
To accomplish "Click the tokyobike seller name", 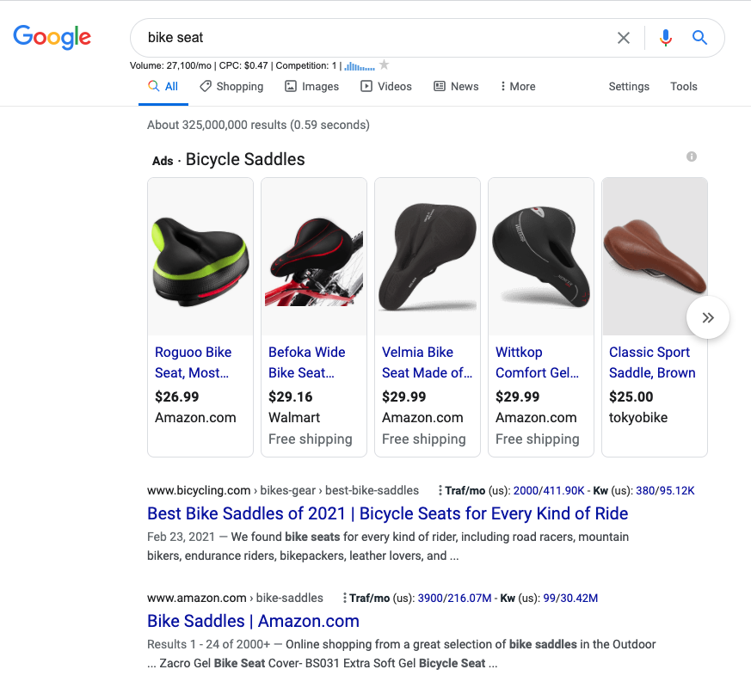I will (x=638, y=418).
